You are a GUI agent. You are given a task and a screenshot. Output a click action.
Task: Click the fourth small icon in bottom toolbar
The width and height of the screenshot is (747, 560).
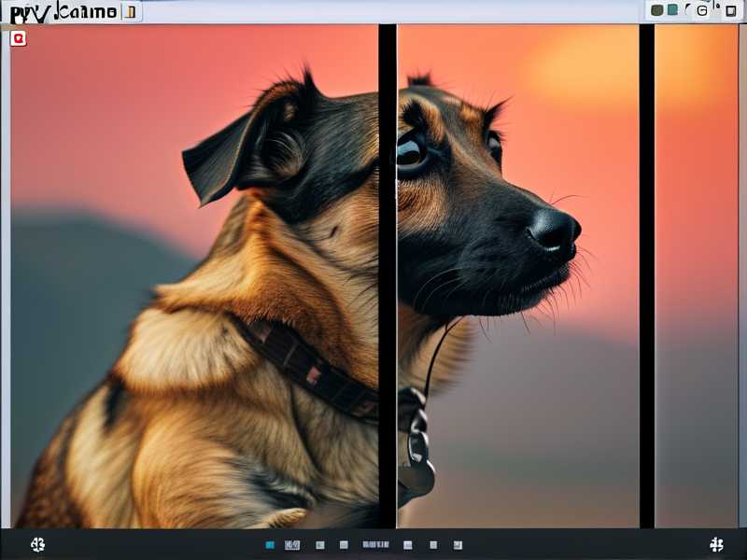click(x=344, y=544)
